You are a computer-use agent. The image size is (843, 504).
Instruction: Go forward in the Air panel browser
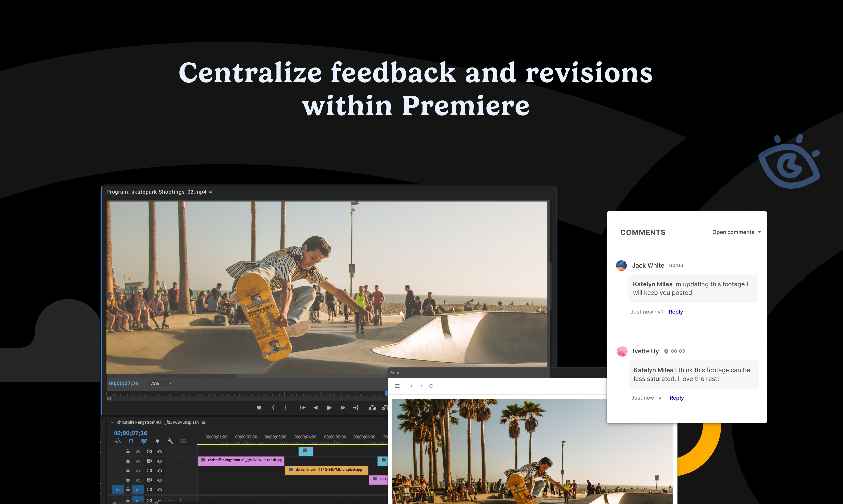(421, 386)
